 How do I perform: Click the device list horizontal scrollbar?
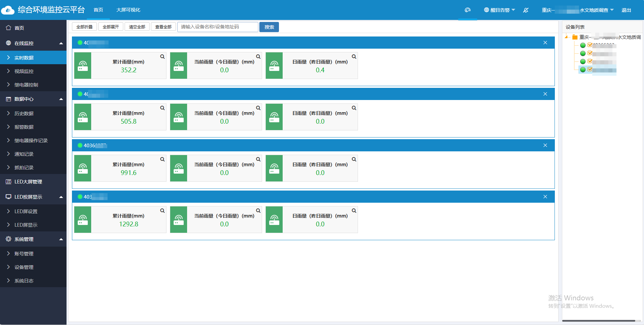point(598,321)
